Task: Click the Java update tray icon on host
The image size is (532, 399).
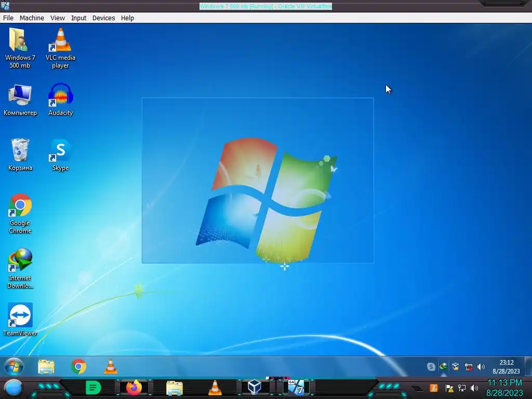Action: click(434, 388)
